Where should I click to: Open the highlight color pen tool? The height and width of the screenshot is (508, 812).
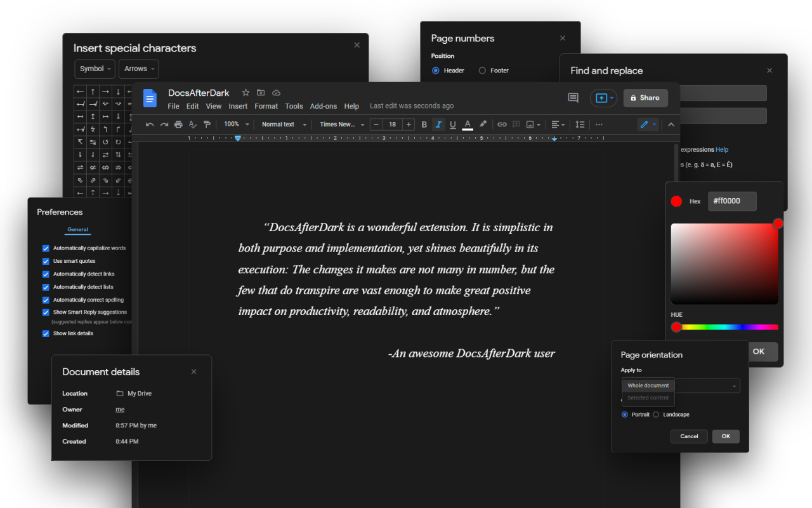483,124
